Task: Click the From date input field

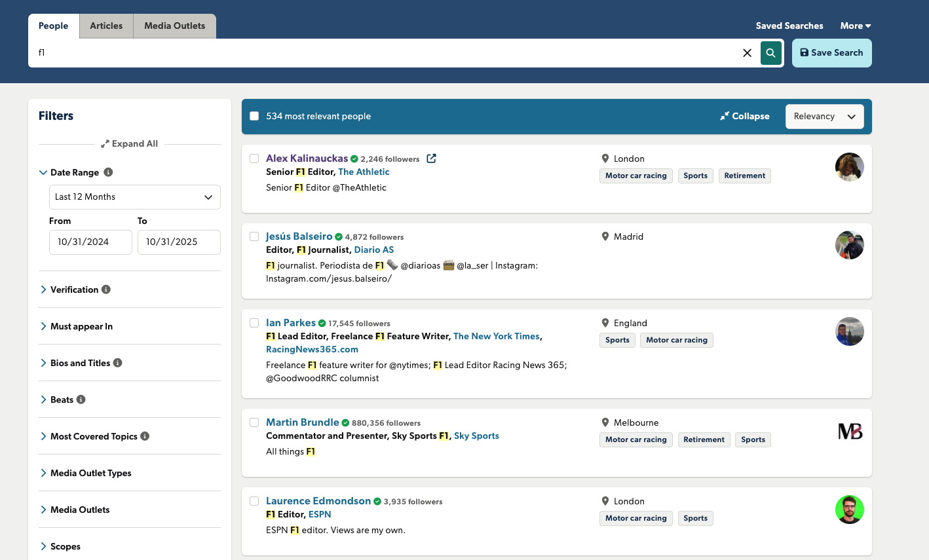Action: (x=90, y=242)
